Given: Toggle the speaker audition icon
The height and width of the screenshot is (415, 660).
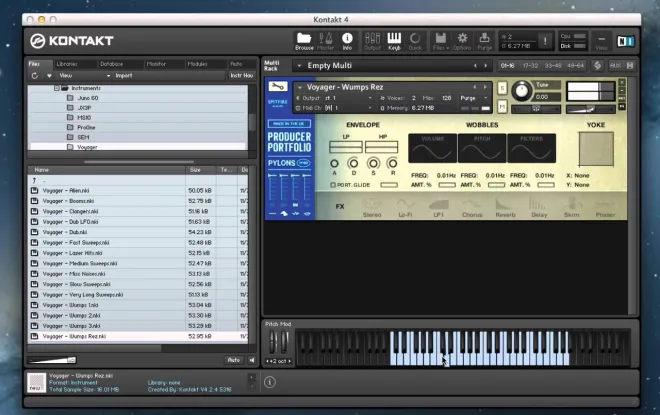Looking at the screenshot, I should point(251,360).
